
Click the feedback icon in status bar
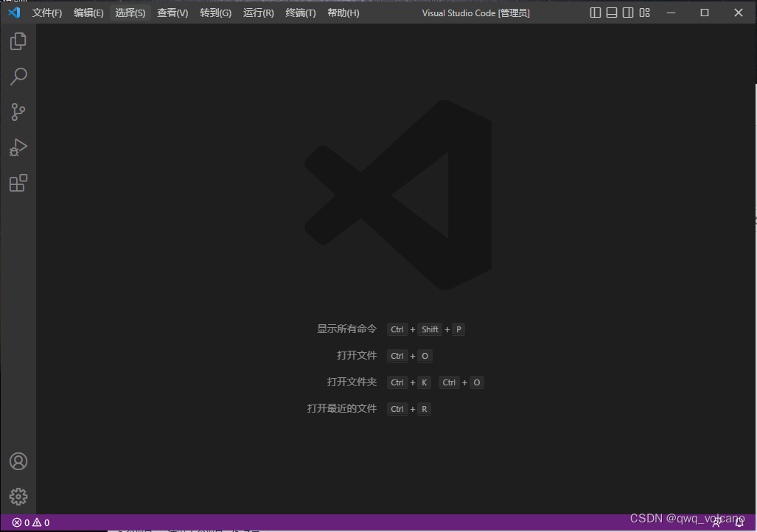716,522
